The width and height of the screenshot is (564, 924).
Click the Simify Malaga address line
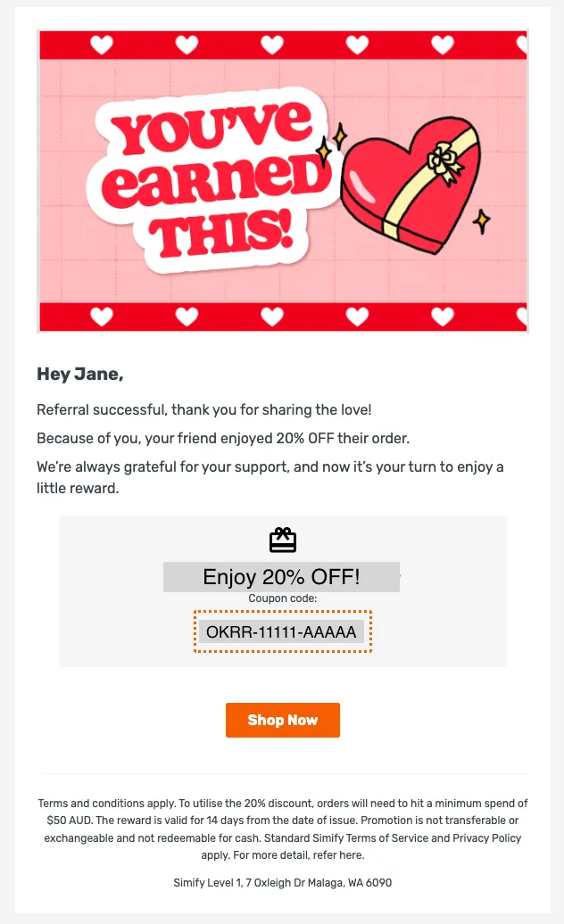click(x=282, y=883)
